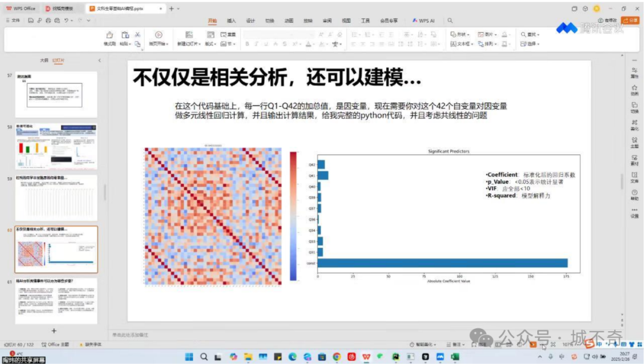Viewport: 644px width, 364px height.
Task: Open the View (视图) ribbon tab
Action: coord(346,20)
